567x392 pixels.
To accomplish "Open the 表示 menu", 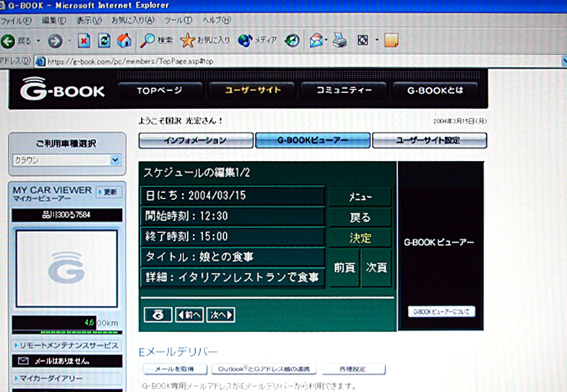I will (89, 21).
